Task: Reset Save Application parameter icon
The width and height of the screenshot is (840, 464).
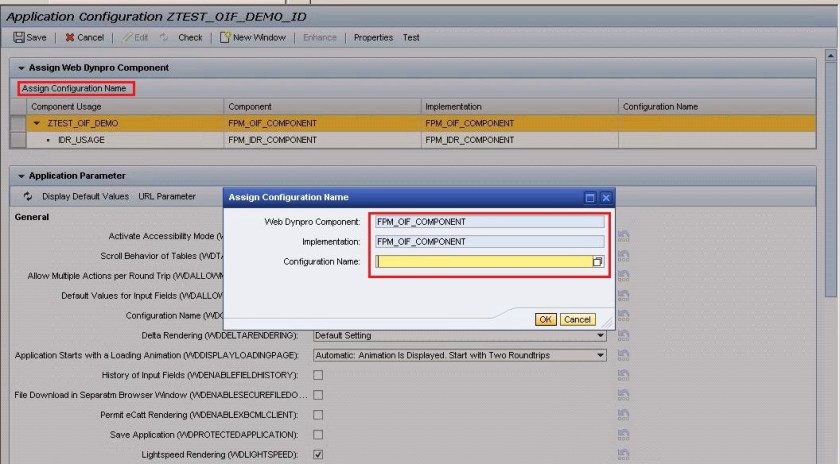Action: point(623,435)
